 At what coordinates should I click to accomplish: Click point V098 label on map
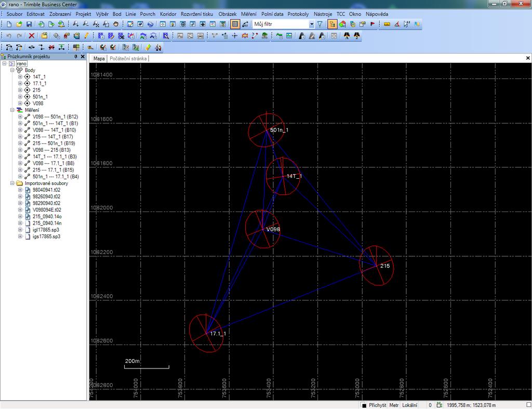coord(273,230)
